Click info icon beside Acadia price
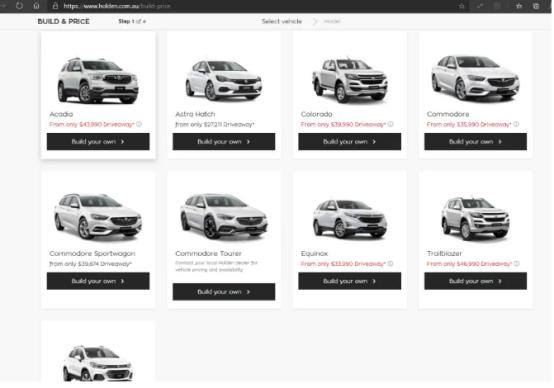The width and height of the screenshot is (554, 388). [x=139, y=124]
